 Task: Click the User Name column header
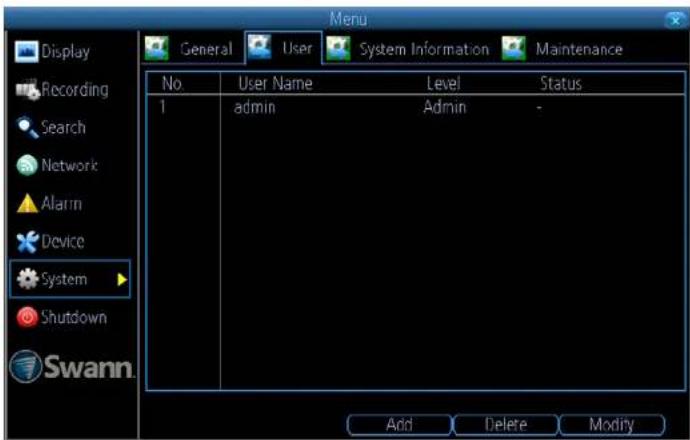[x=275, y=84]
